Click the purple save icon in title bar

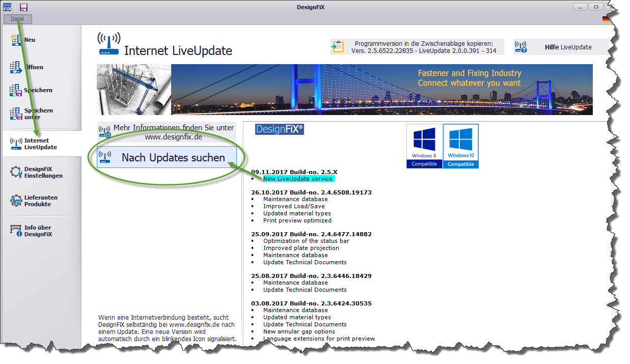[23, 7]
